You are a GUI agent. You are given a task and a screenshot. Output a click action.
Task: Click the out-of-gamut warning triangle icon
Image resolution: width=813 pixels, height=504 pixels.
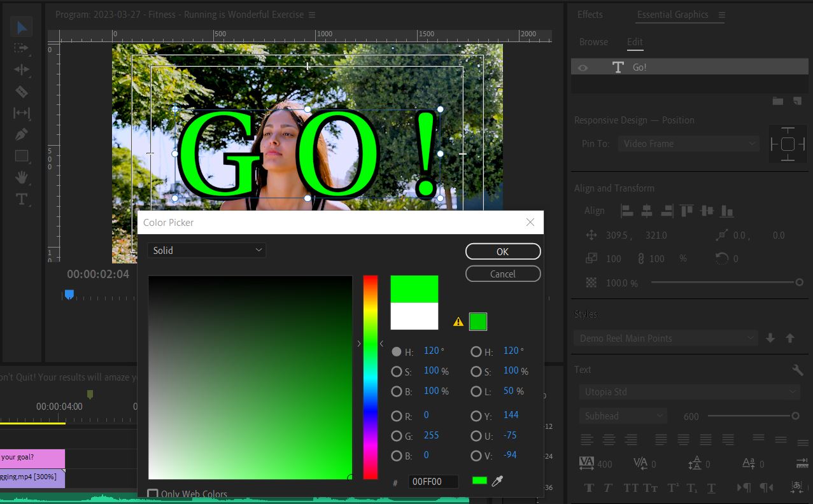point(458,322)
